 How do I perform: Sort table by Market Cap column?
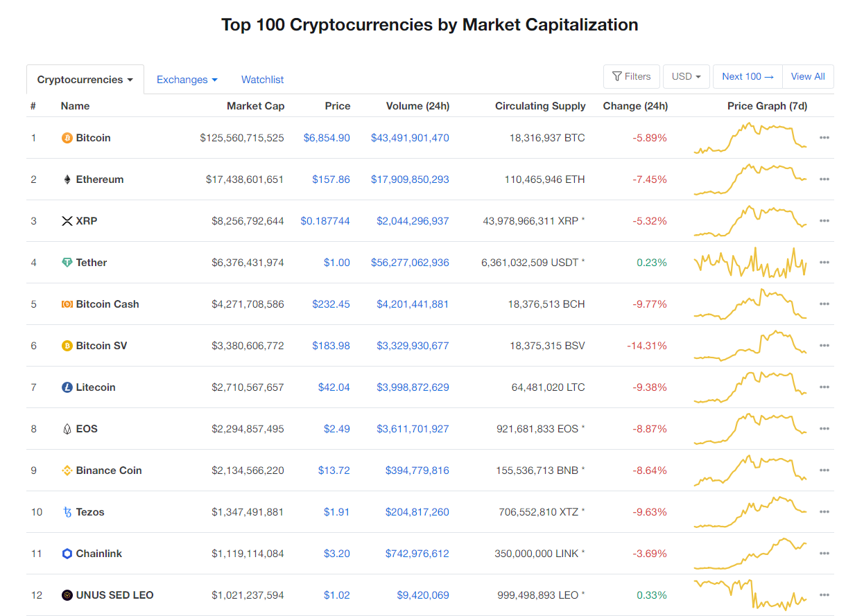pyautogui.click(x=255, y=106)
